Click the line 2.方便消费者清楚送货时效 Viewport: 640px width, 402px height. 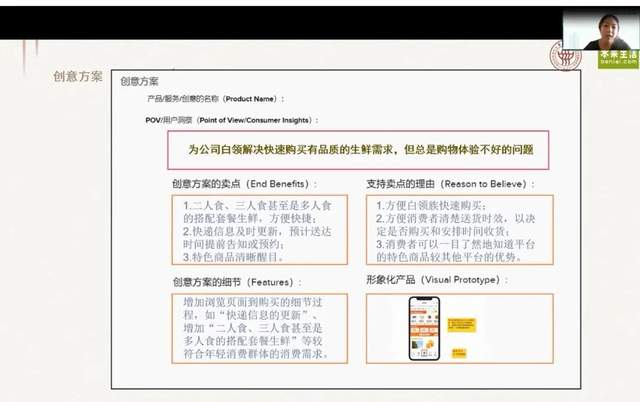tap(455, 218)
